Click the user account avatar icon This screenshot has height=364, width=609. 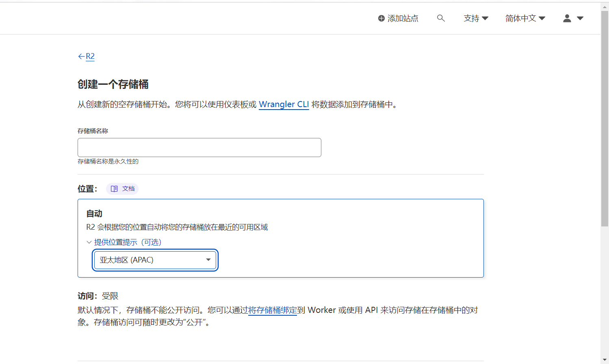(x=567, y=18)
